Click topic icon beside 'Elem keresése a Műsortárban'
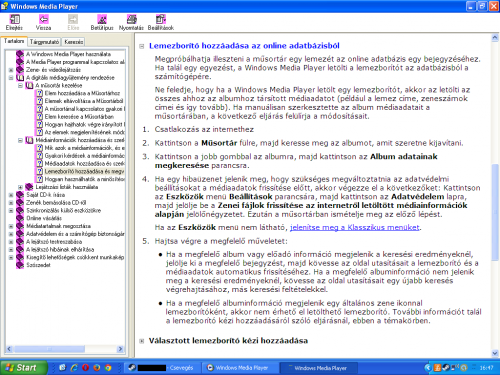Image resolution: width=500 pixels, height=375 pixels. pos(39,116)
